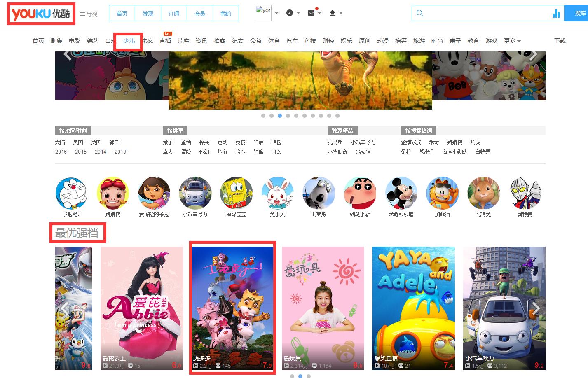Filter by type 亲子
Viewport: 588px width, 378px height.
pos(168,142)
